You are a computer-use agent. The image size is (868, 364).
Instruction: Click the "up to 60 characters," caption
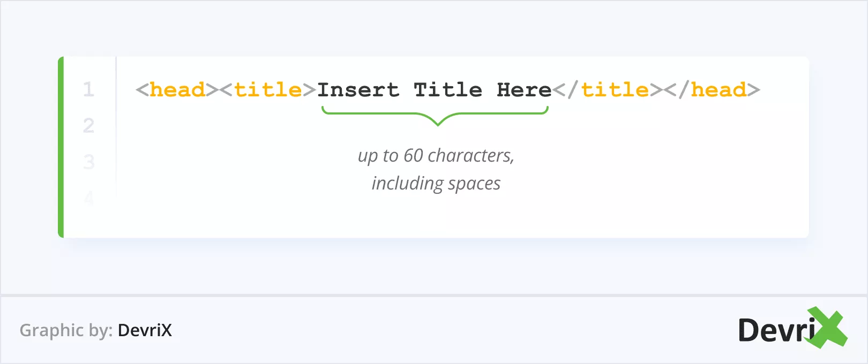click(436, 155)
